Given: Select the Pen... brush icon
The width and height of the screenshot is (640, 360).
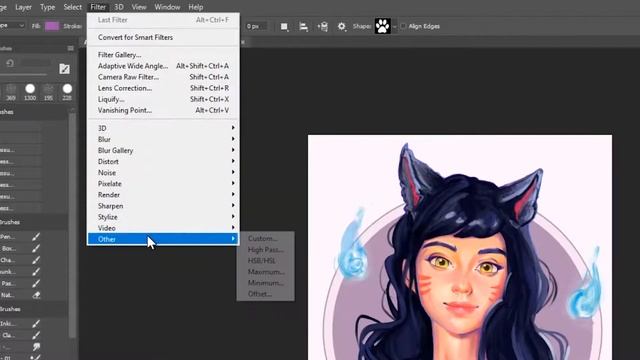Looking at the screenshot, I should pyautogui.click(x=36, y=237).
